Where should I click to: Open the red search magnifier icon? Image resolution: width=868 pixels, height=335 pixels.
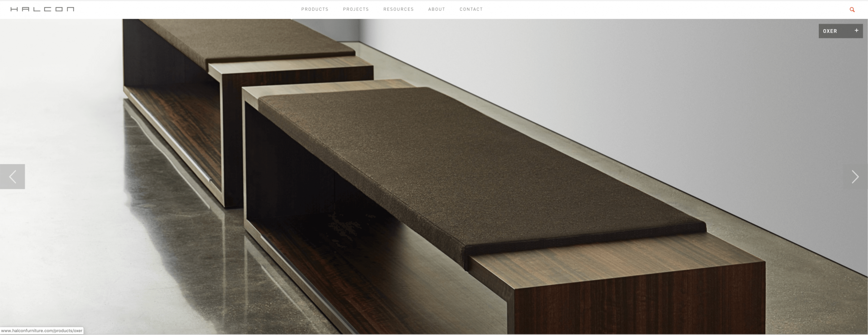tap(852, 10)
